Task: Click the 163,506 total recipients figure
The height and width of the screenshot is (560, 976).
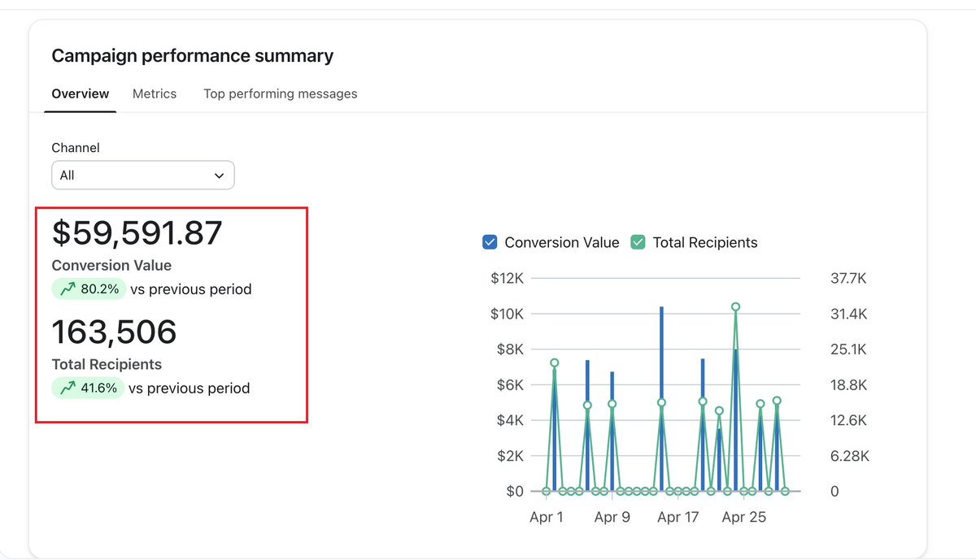Action: (115, 332)
